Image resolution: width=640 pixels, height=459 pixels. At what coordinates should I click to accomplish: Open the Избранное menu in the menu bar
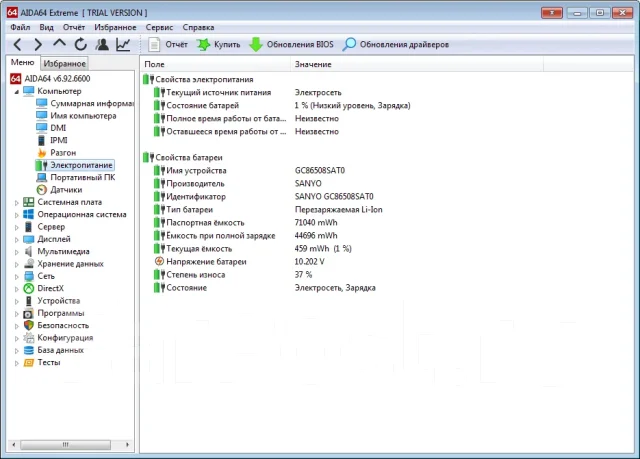click(115, 27)
